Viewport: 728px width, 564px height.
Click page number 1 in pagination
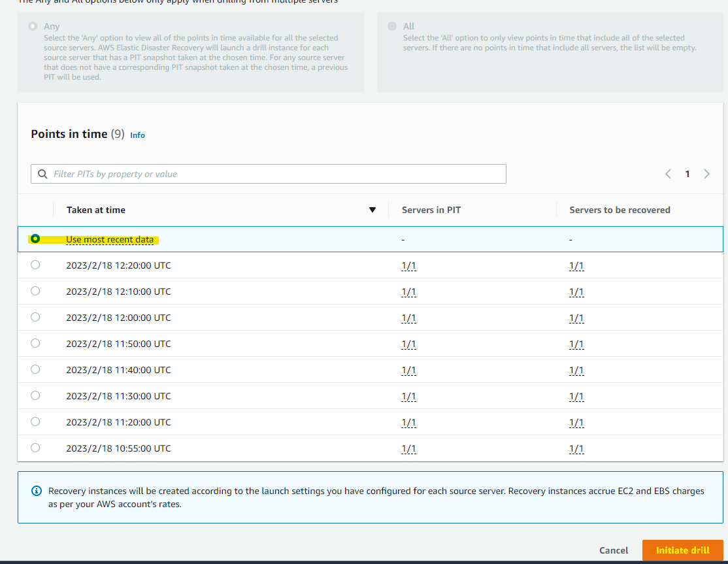[x=687, y=174]
